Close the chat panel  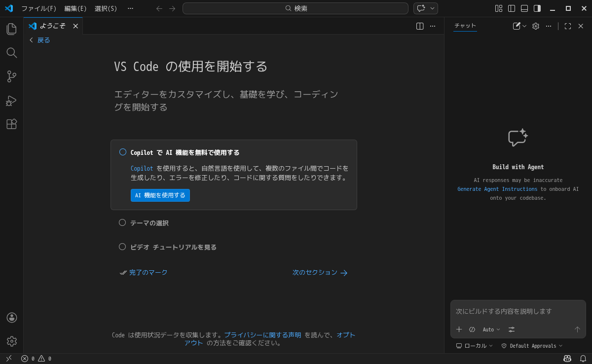pos(581,26)
